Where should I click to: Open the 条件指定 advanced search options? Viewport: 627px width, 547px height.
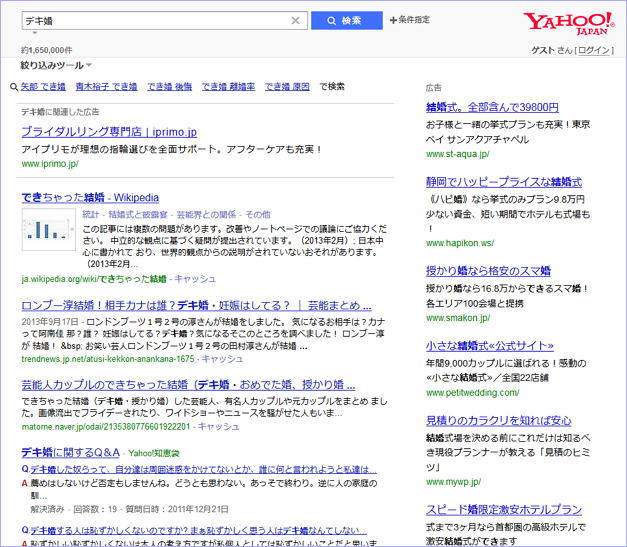[410, 20]
